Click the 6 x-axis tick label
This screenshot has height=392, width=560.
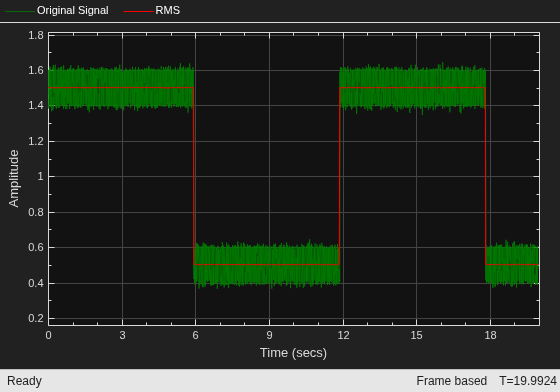[x=195, y=335]
